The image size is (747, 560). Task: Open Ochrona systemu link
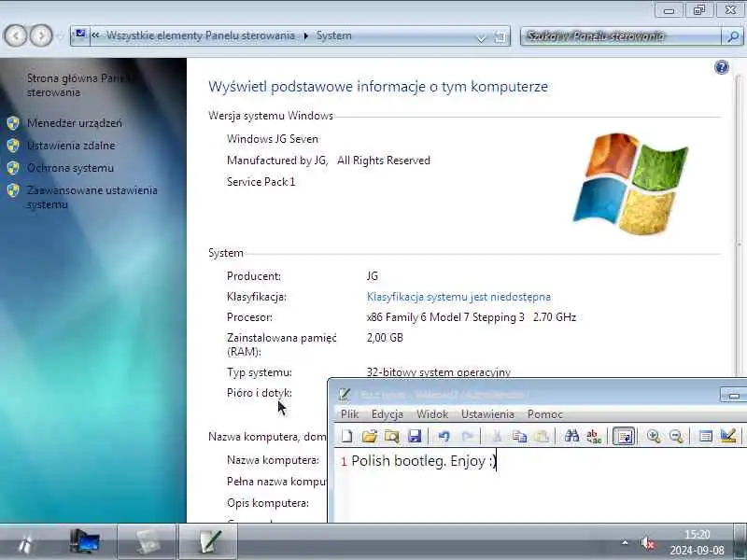[70, 168]
